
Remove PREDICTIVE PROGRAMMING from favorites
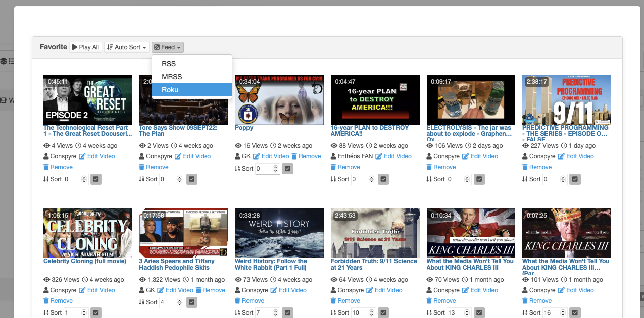click(x=537, y=167)
